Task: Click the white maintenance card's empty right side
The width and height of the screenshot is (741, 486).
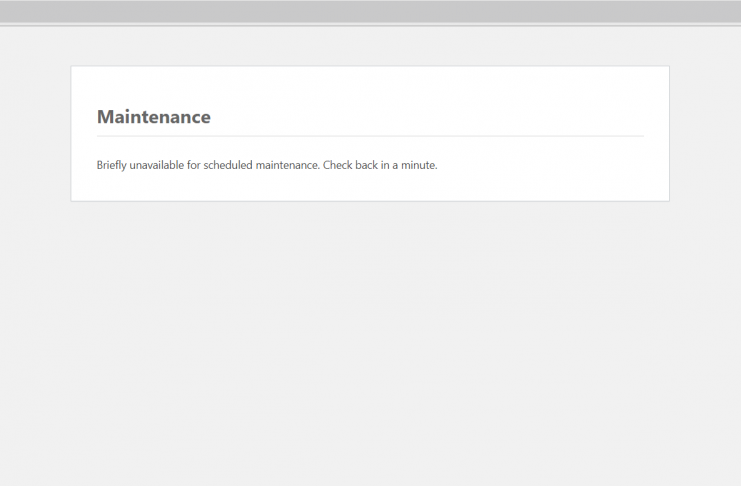Action: tap(580, 165)
